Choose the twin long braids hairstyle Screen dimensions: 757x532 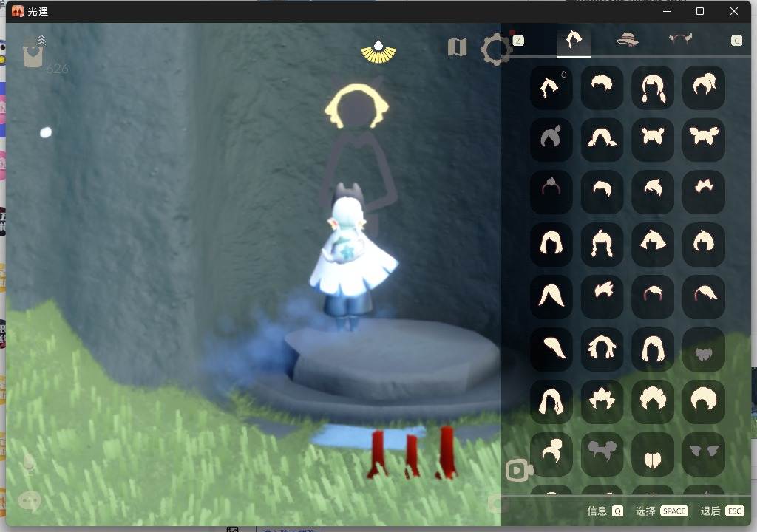pos(653,87)
